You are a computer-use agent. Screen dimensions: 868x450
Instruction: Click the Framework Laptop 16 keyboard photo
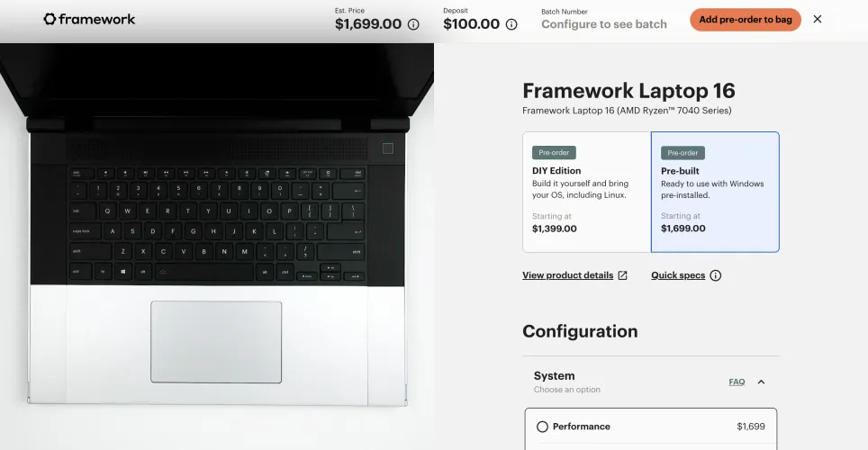(x=216, y=225)
